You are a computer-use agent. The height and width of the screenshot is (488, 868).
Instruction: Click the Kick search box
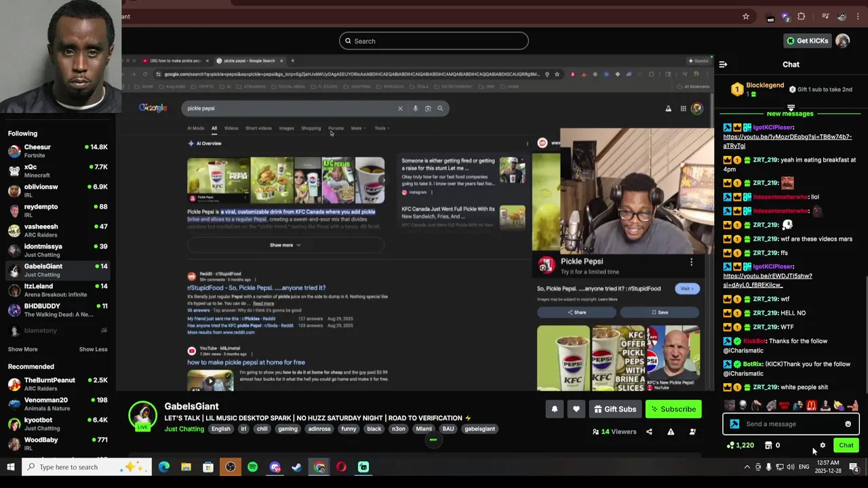pos(434,41)
